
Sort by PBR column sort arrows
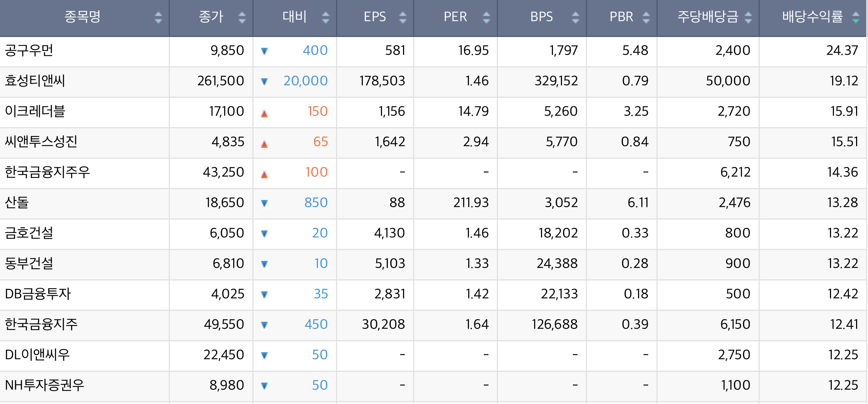tap(646, 17)
